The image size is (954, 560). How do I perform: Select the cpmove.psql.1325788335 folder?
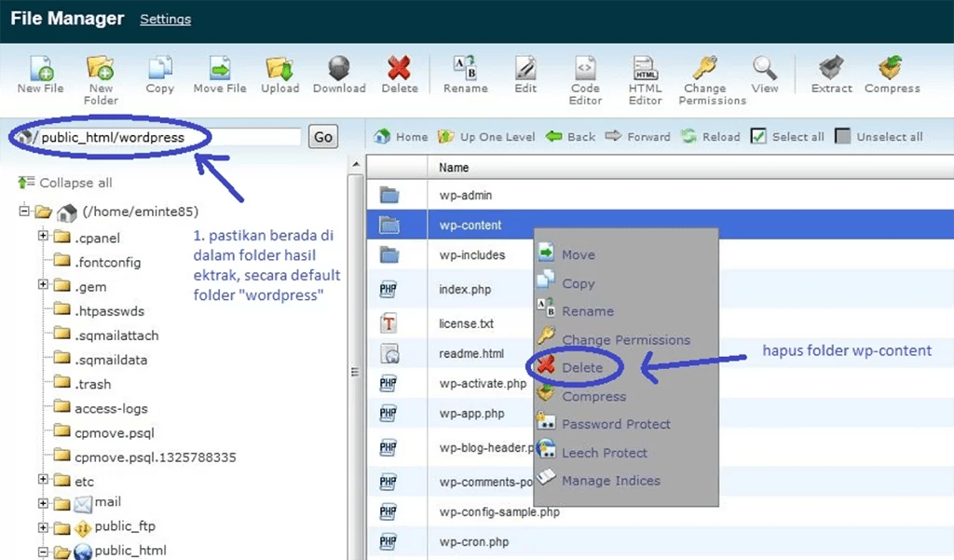[144, 458]
